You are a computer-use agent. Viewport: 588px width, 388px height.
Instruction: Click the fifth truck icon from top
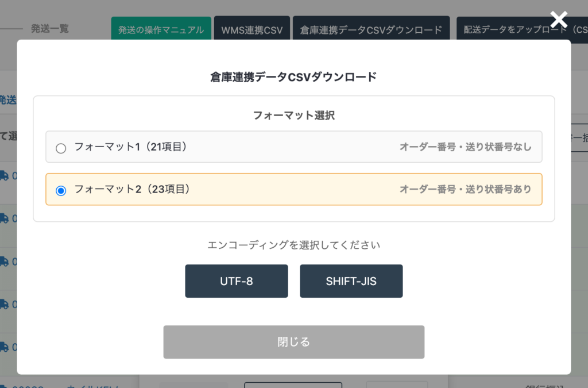4,347
